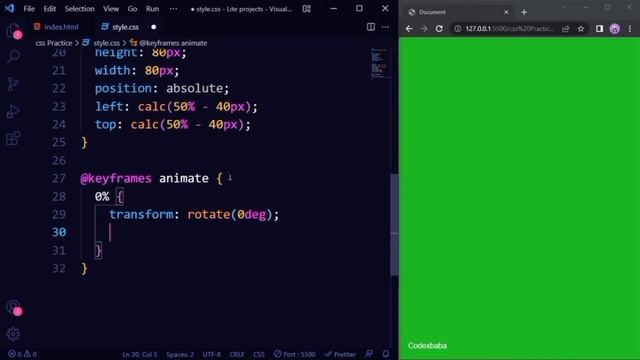Show errors and warnings in status bar
This screenshot has height=360, width=640.
(x=22, y=354)
